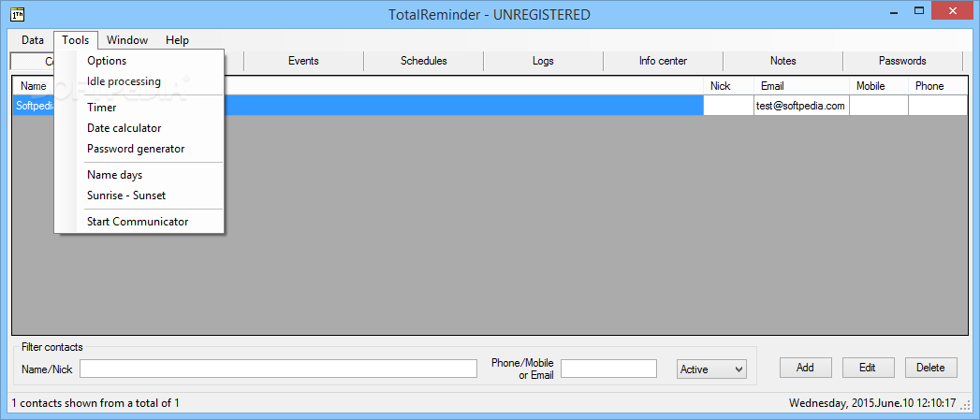980x420 pixels.
Task: Click Start Communicator
Action: tap(139, 222)
